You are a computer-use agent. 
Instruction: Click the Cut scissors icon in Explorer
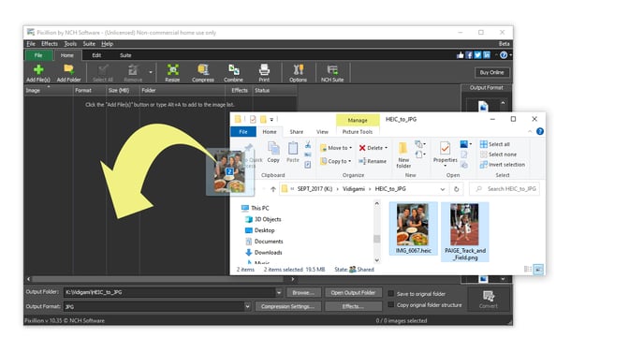click(x=308, y=144)
